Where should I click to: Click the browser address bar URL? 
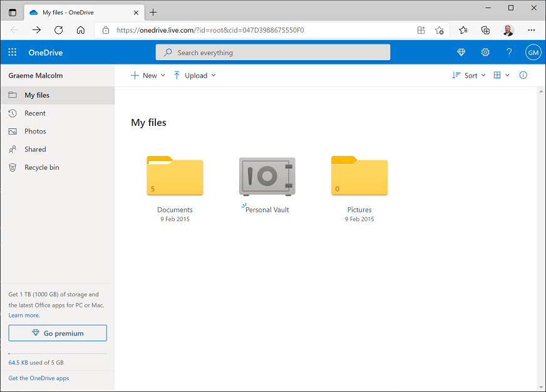[x=210, y=30]
